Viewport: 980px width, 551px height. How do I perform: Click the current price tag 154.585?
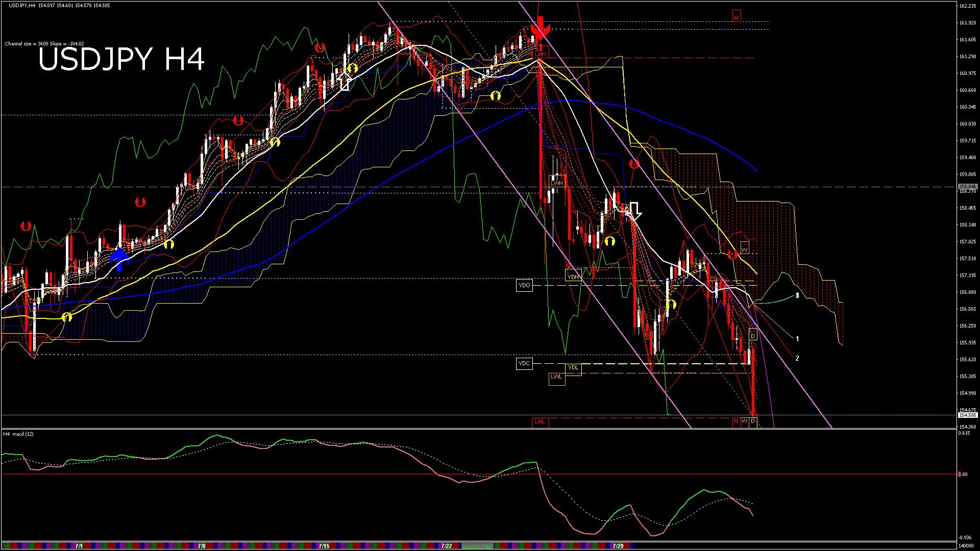(x=967, y=415)
